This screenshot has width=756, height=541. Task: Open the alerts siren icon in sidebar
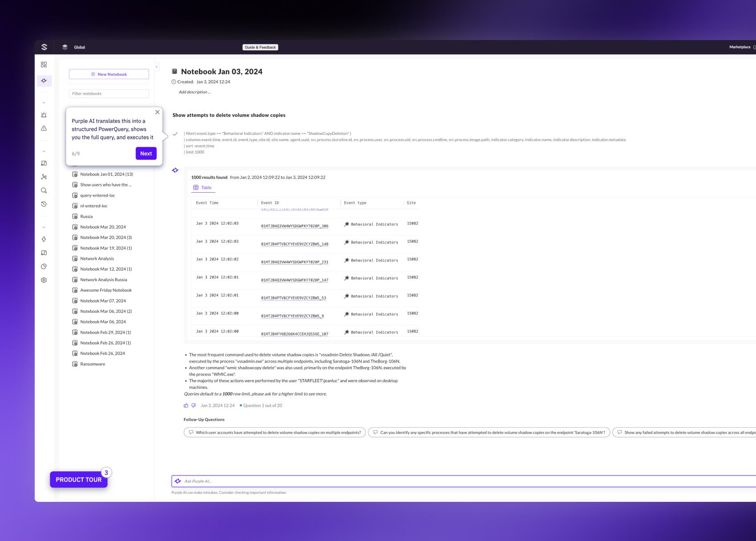[x=44, y=115]
